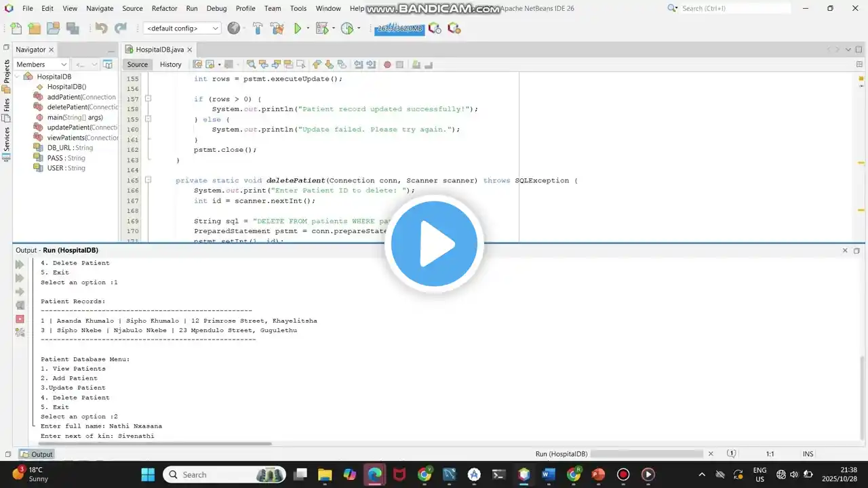868x488 pixels.
Task: Open File Explorer from the taskbar
Action: [324, 474]
